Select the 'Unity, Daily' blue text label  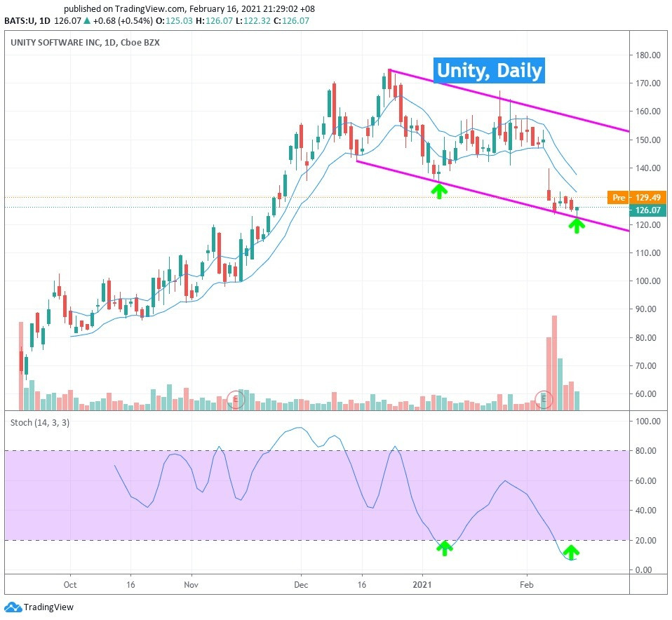coord(489,70)
